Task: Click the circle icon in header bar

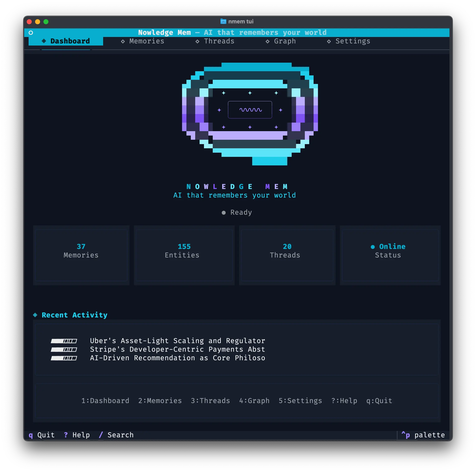Action: (x=31, y=33)
